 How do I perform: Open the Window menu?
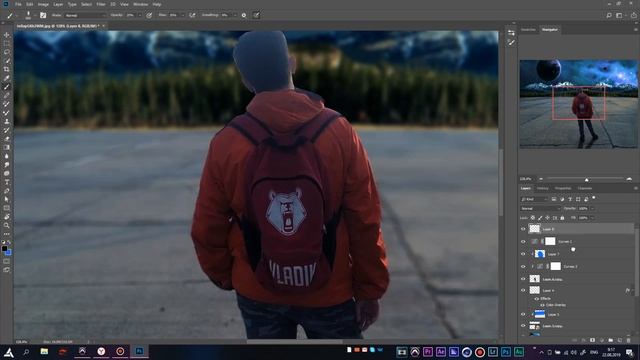click(141, 4)
